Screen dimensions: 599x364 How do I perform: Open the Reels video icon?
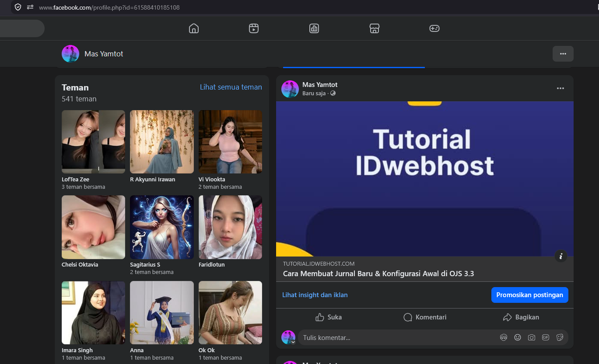point(254,28)
